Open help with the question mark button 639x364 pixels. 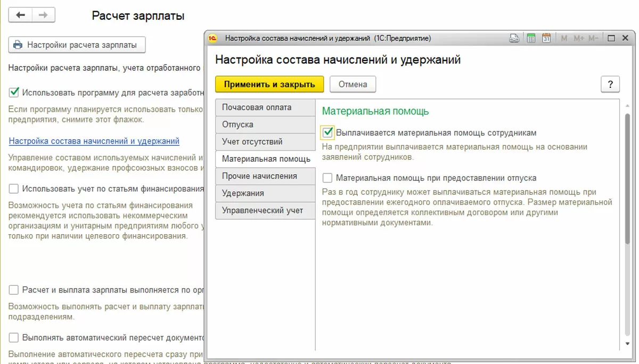[x=610, y=84]
